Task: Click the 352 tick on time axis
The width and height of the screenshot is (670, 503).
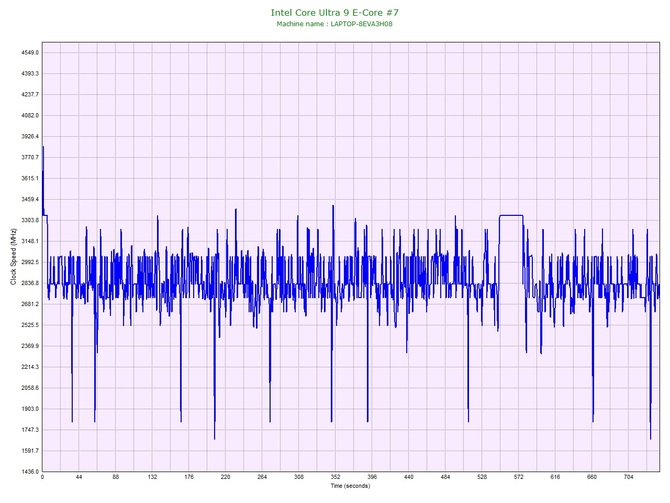Action: click(x=335, y=477)
